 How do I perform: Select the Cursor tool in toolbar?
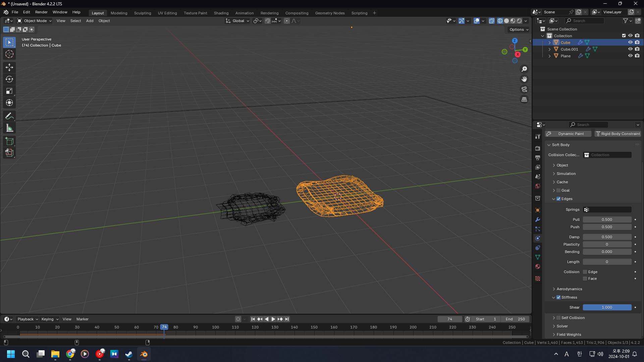[9, 54]
